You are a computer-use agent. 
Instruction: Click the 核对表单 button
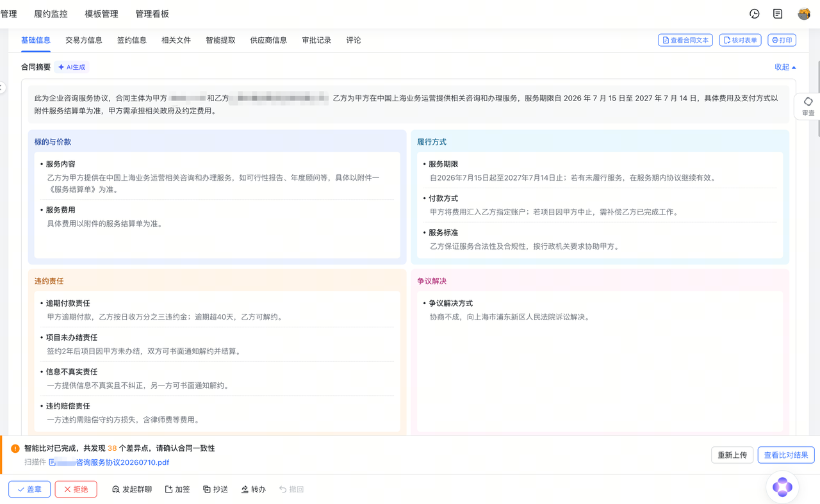[x=740, y=40]
